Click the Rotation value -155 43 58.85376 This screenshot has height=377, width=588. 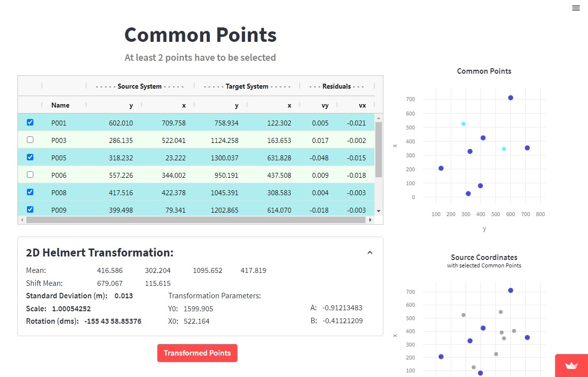(113, 322)
